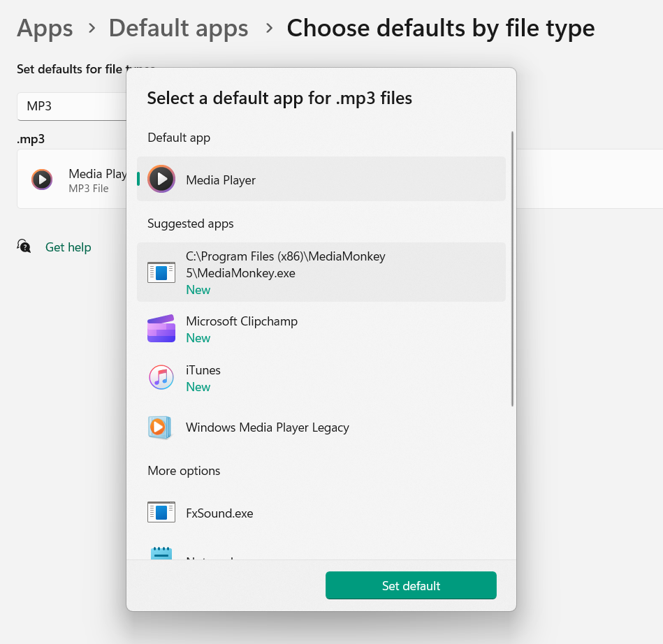Viewport: 663px width, 644px height.
Task: Click the Media Player icon in the dialog
Action: [x=161, y=180]
